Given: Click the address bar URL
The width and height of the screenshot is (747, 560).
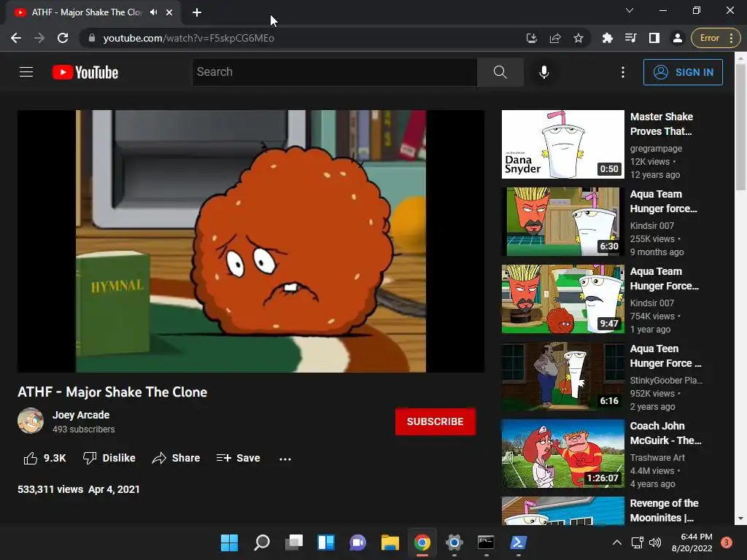Looking at the screenshot, I should pos(189,38).
